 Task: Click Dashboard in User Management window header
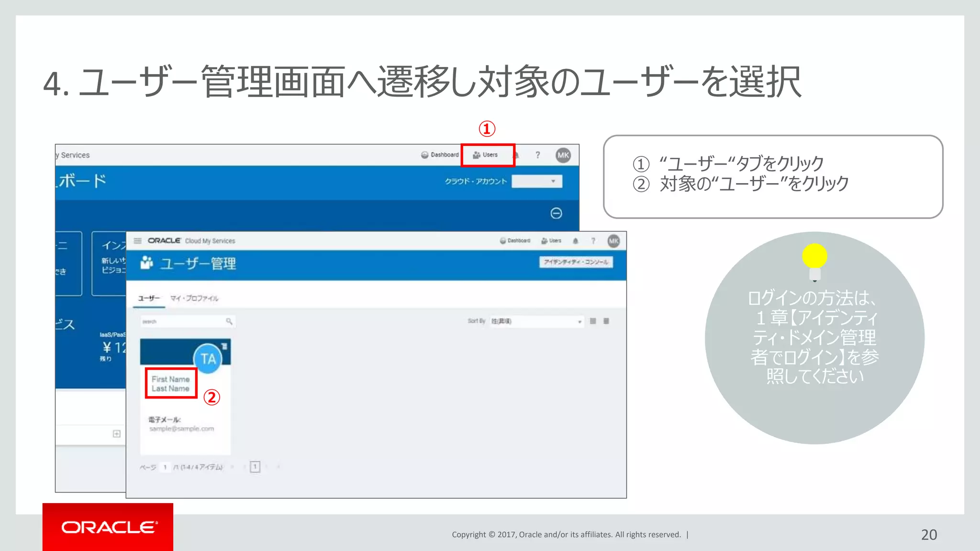point(515,241)
